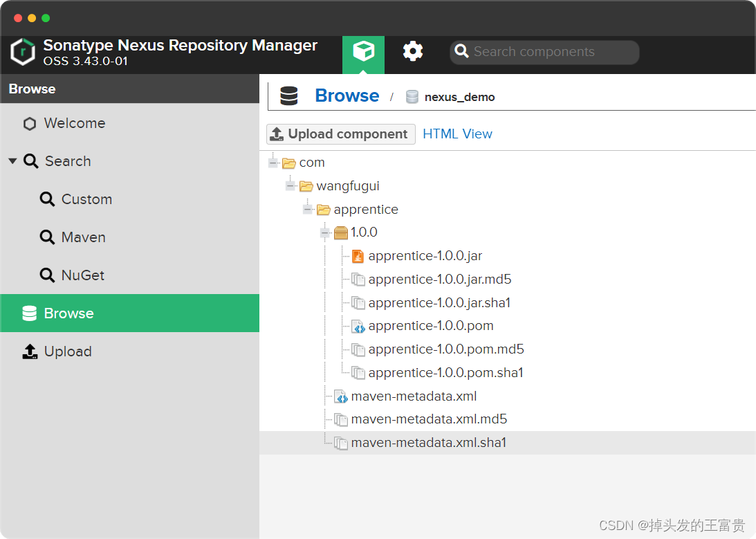Viewport: 756px width, 539px height.
Task: Click the Sonatype Nexus Repository Manager title
Action: (x=180, y=45)
